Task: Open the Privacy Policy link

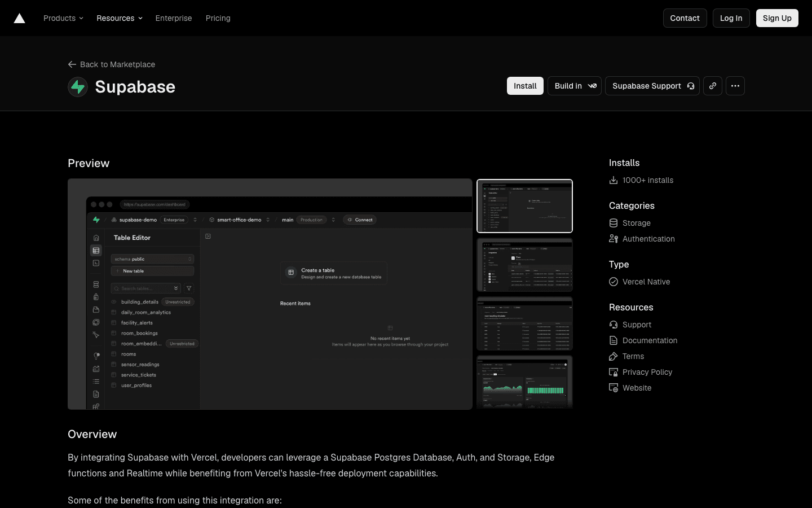Action: coord(641,372)
